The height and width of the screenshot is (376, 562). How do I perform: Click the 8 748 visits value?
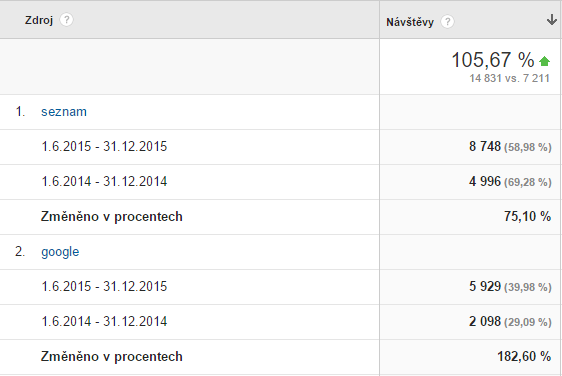[485, 146]
